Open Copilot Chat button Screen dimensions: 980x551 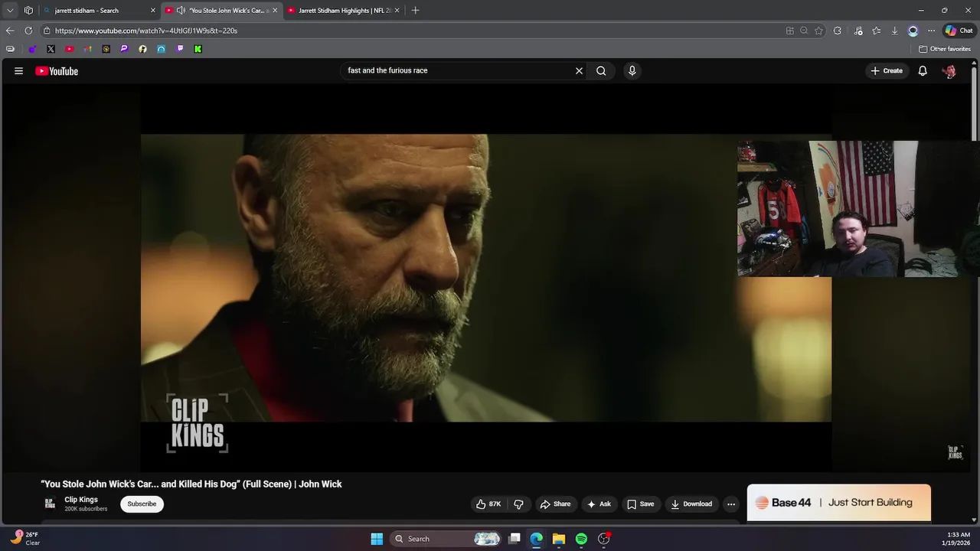click(959, 31)
